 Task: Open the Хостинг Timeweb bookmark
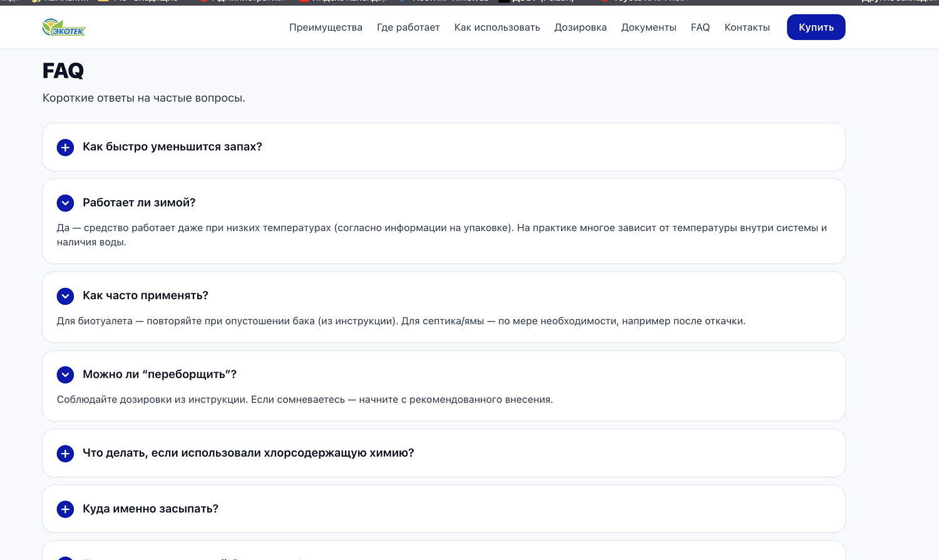pos(444,2)
